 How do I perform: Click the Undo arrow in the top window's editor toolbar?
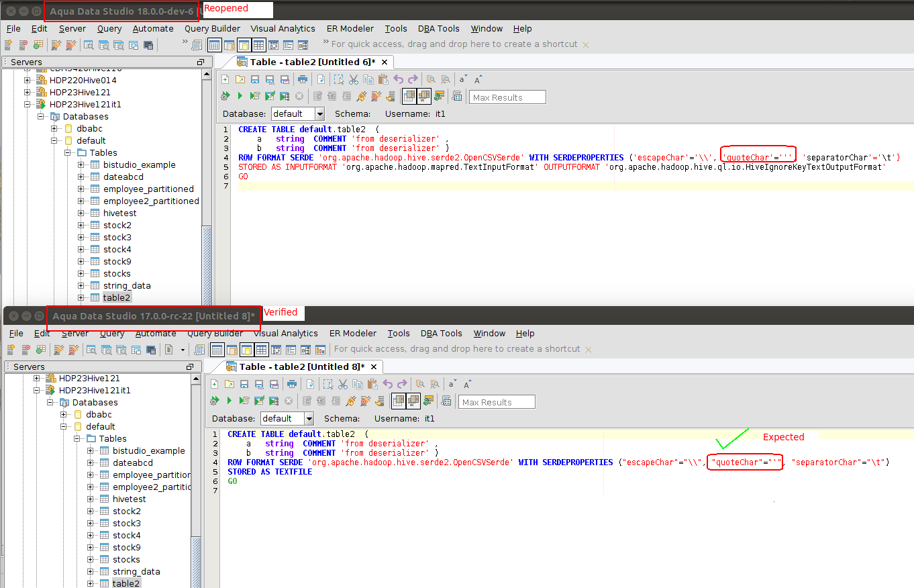pyautogui.click(x=398, y=79)
